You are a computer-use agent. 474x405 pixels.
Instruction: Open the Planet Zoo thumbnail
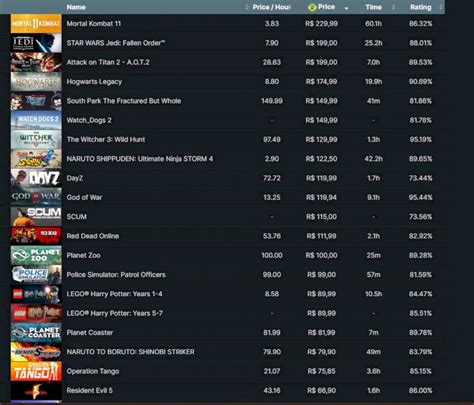tap(36, 255)
